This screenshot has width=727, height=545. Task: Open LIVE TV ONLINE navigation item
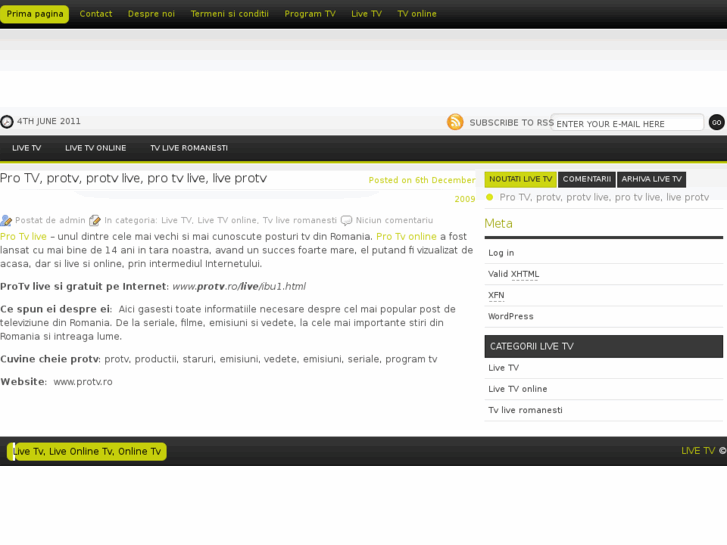click(x=96, y=148)
